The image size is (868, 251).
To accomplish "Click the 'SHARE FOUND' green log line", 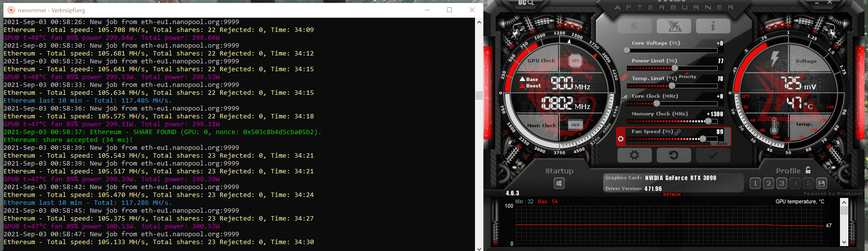I will [163, 132].
